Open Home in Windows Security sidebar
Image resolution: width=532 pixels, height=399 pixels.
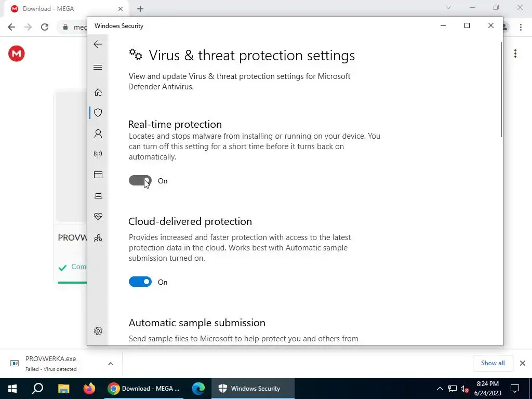coord(98,92)
